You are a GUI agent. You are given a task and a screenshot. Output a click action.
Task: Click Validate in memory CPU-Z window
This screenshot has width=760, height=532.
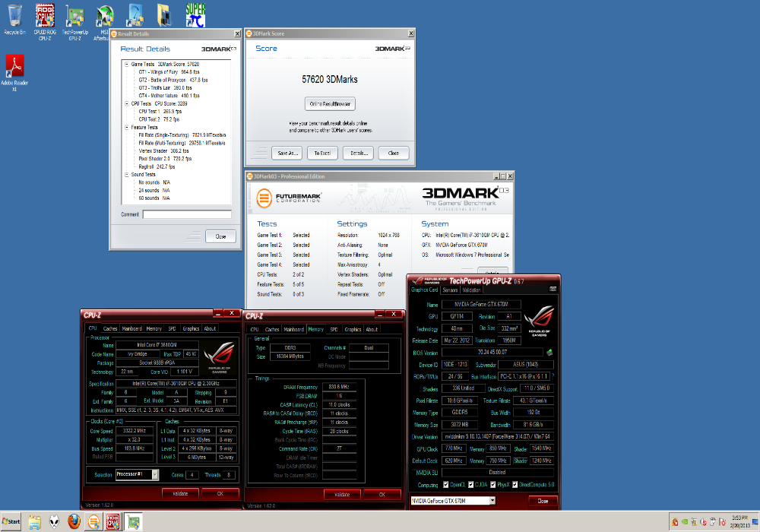tap(342, 495)
